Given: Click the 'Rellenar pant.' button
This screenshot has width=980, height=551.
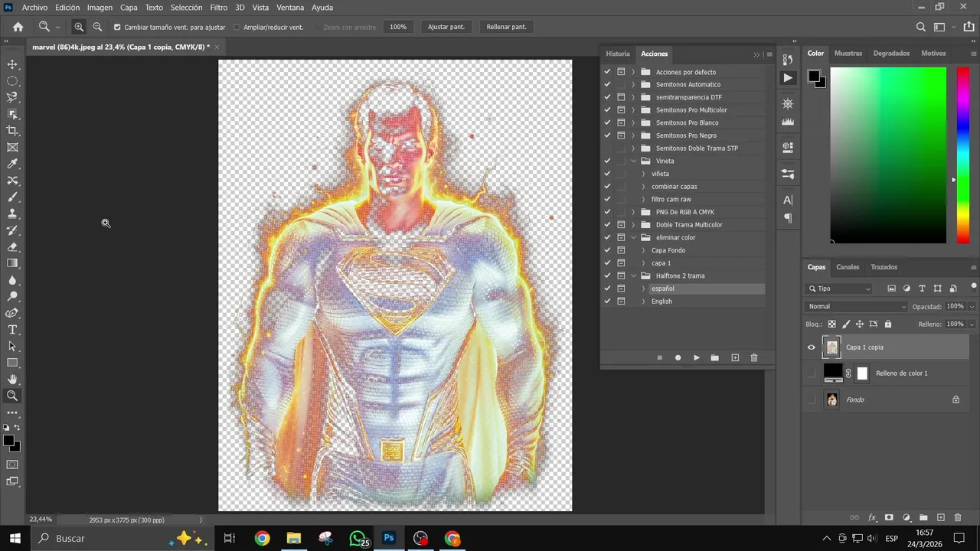Looking at the screenshot, I should click(507, 27).
